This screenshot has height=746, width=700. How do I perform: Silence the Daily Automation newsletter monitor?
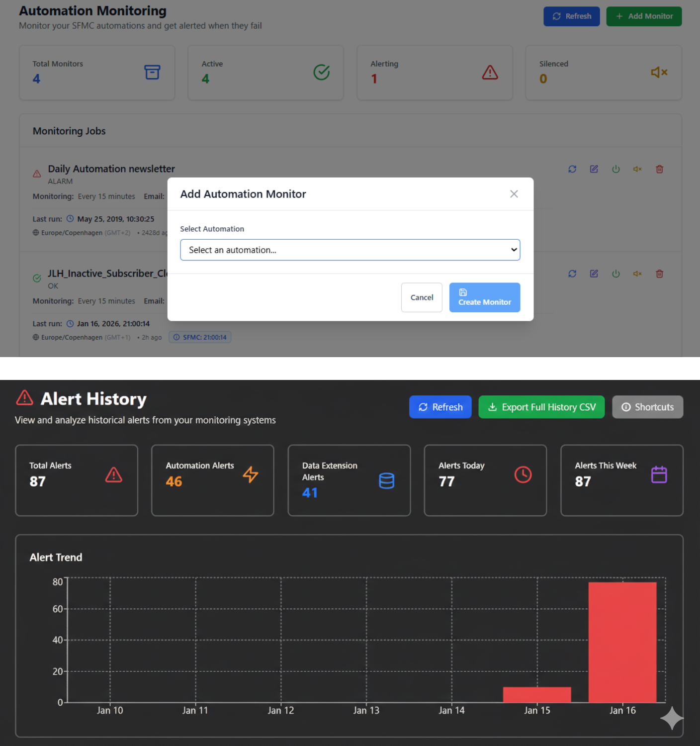[x=637, y=169]
